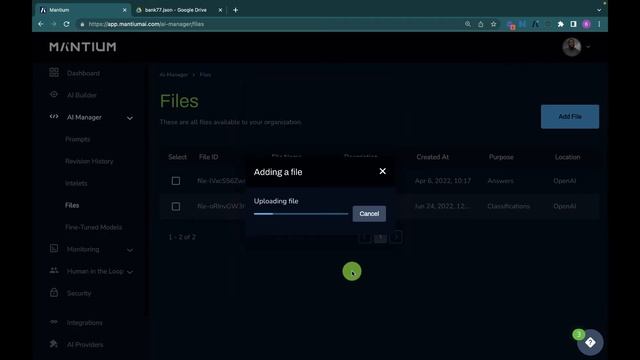
Task: Tick the checkbox for the Classifications file row
Action: 176,207
